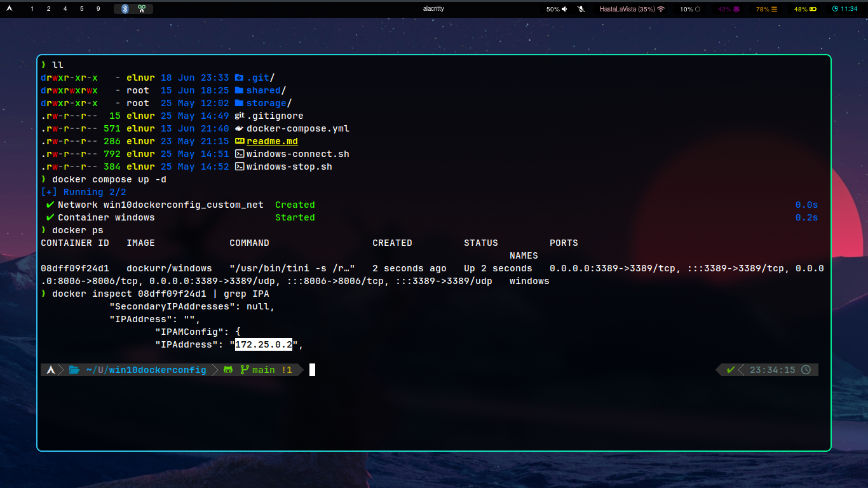Click the folder icon beside storage/
Image resolution: width=868 pixels, height=488 pixels.
click(239, 103)
